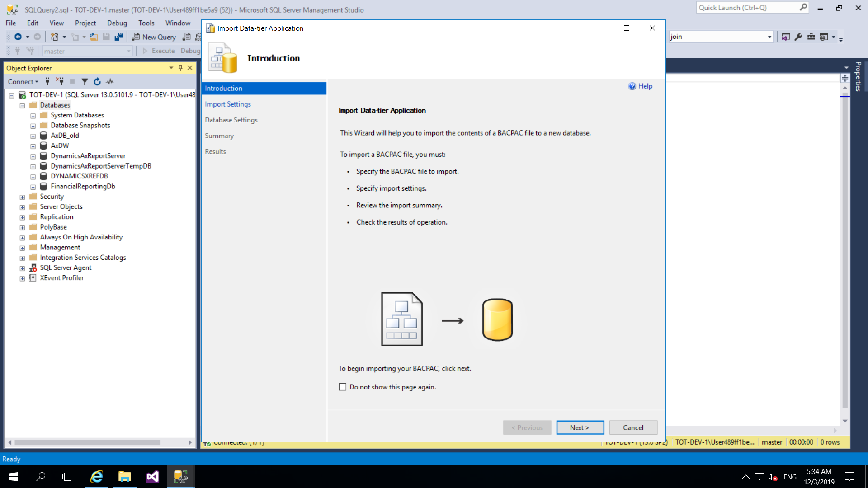The height and width of the screenshot is (488, 868).
Task: Click the Help link in the wizard
Action: tap(645, 86)
